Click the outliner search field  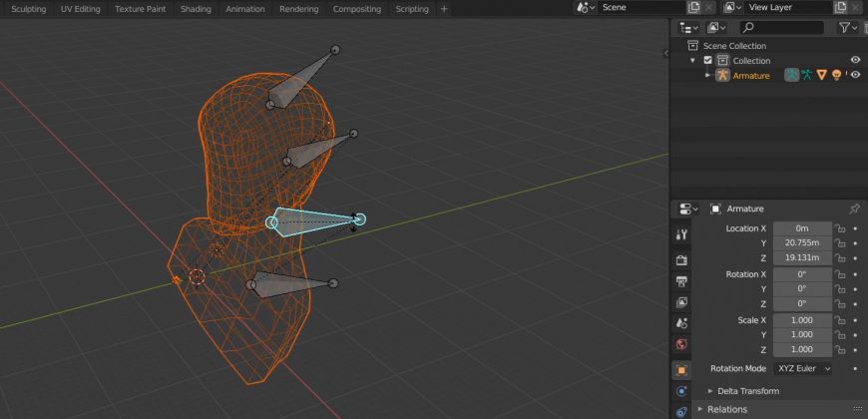[781, 27]
